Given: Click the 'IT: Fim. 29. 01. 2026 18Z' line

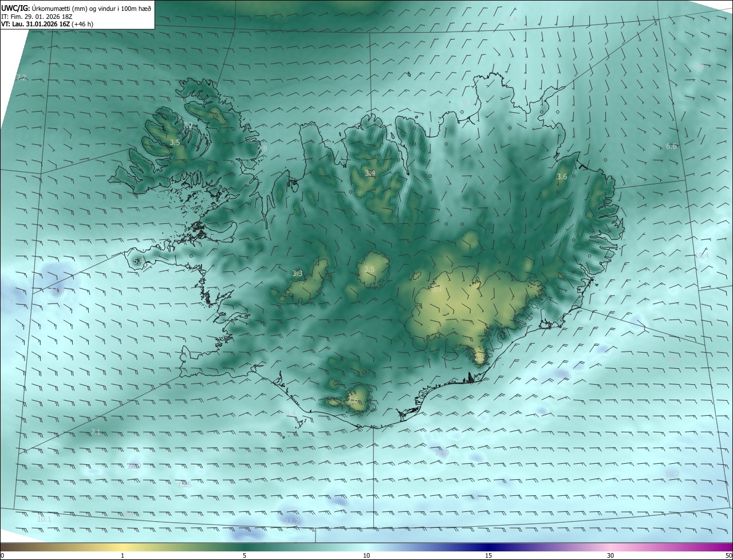Looking at the screenshot, I should [38, 17].
